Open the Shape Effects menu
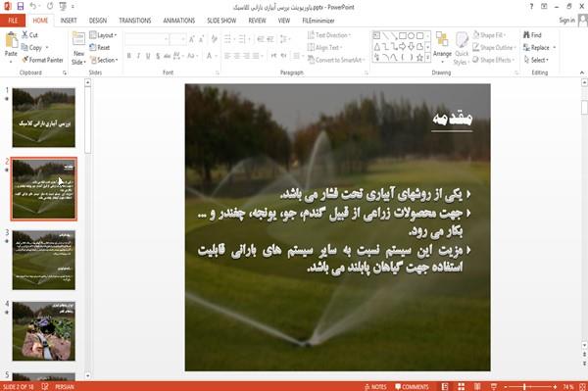This screenshot has height=391, width=588. (493, 60)
